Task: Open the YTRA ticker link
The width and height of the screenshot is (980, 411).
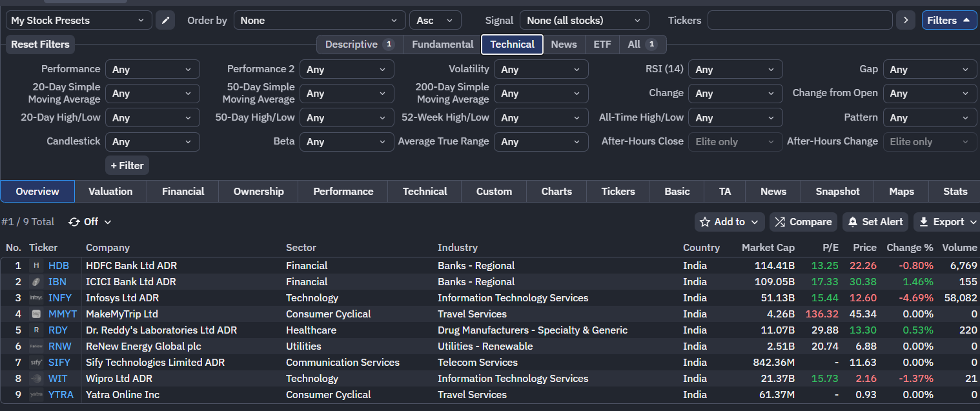Action: point(61,395)
